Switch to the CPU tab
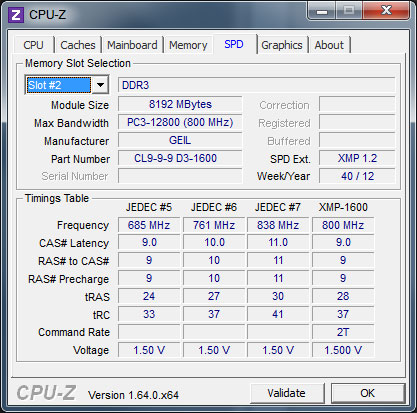The image size is (417, 413). point(33,45)
